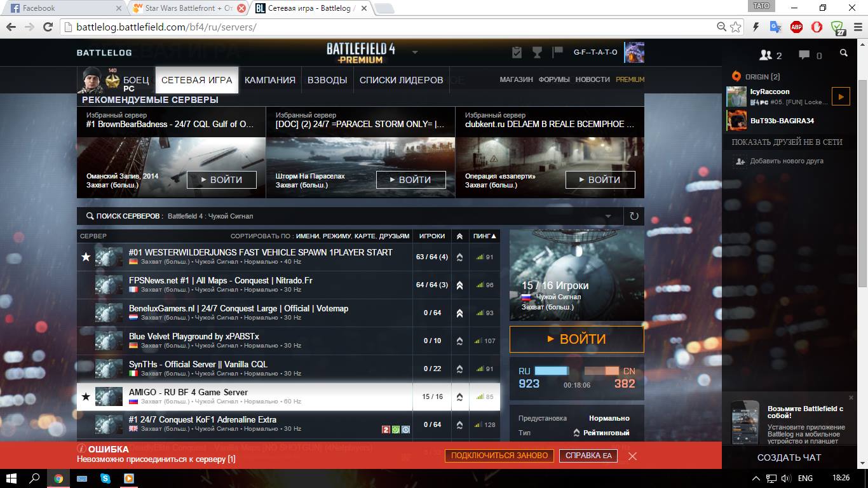Show hidden system tray icons
The image size is (868, 488).
pos(756,478)
